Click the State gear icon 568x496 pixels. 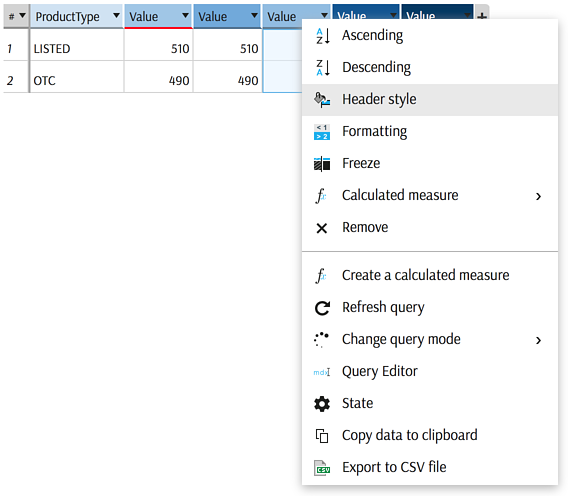point(322,404)
